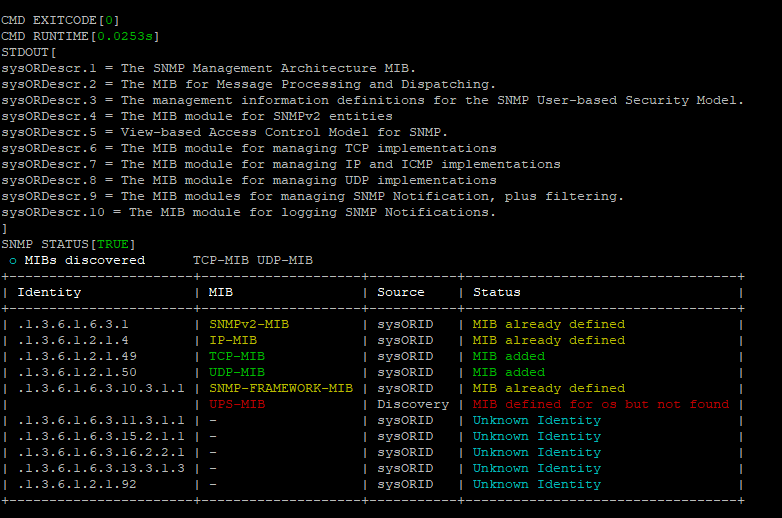
Task: Select SNMPv2-MIB in the table
Action: click(249, 324)
